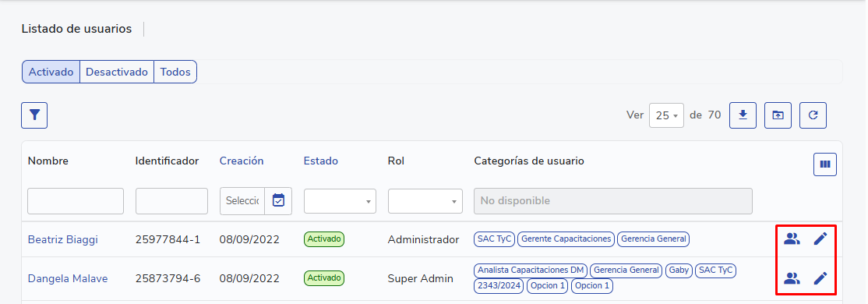
Task: Click the upload folder import icon
Action: tap(778, 115)
